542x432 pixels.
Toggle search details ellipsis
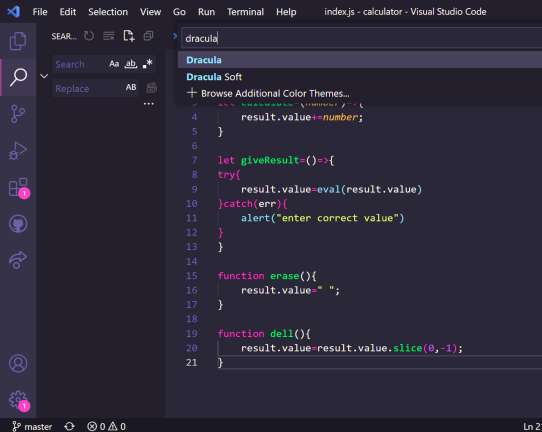point(149,104)
